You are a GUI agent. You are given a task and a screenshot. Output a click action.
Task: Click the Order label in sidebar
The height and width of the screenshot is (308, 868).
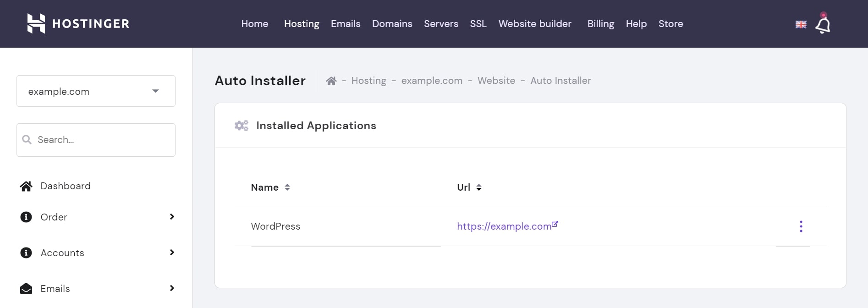pyautogui.click(x=54, y=217)
